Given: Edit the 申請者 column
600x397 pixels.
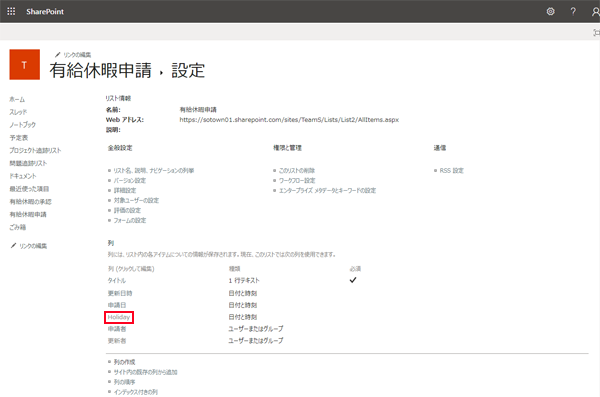Looking at the screenshot, I should [117, 329].
